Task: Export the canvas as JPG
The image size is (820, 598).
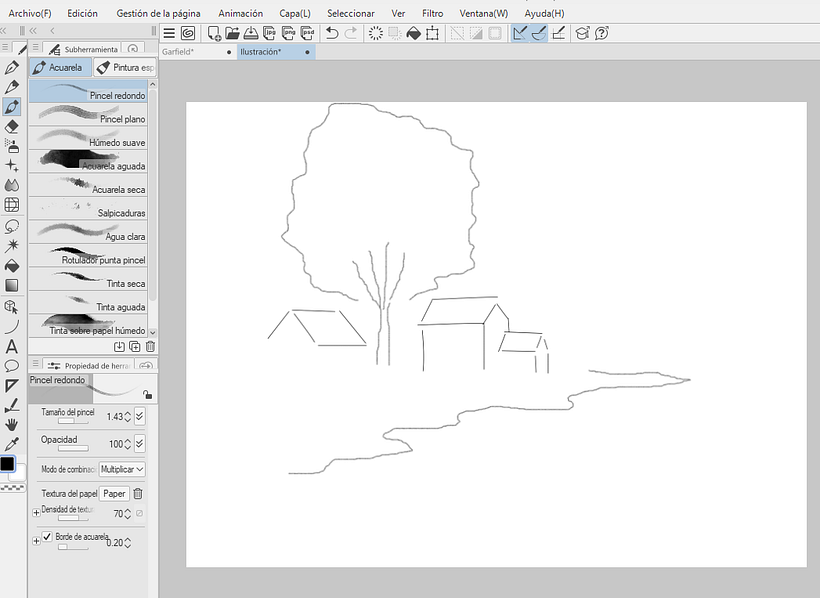Action: [270, 33]
